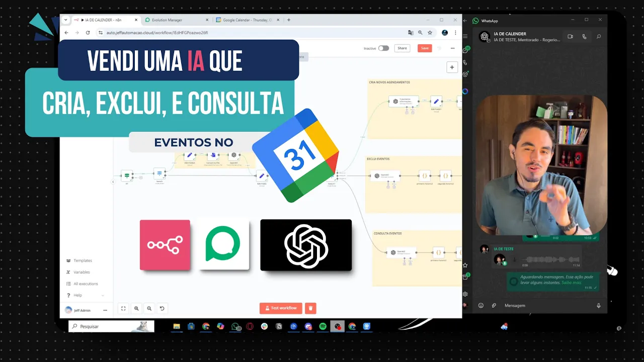Viewport: 644px width, 362px height.
Task: Close the Evolution Manager tab
Action: (x=207, y=20)
